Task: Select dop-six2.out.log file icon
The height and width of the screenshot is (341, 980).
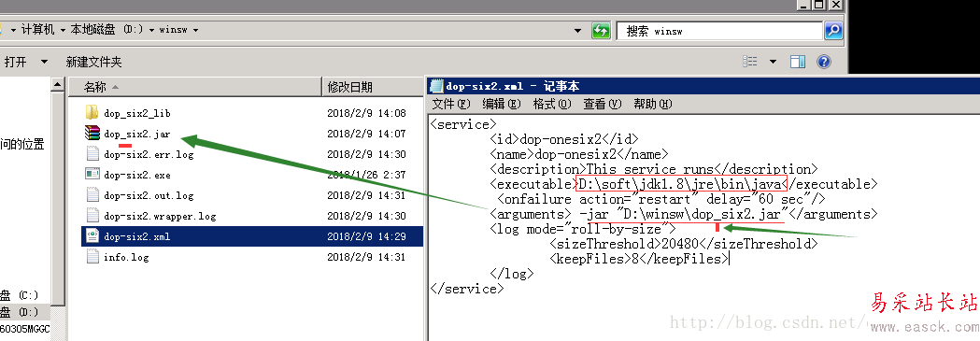Action: tap(92, 195)
